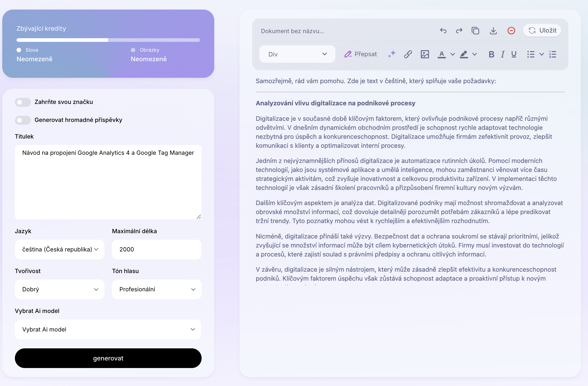Click the Obrázky Neomezené value

149,59
